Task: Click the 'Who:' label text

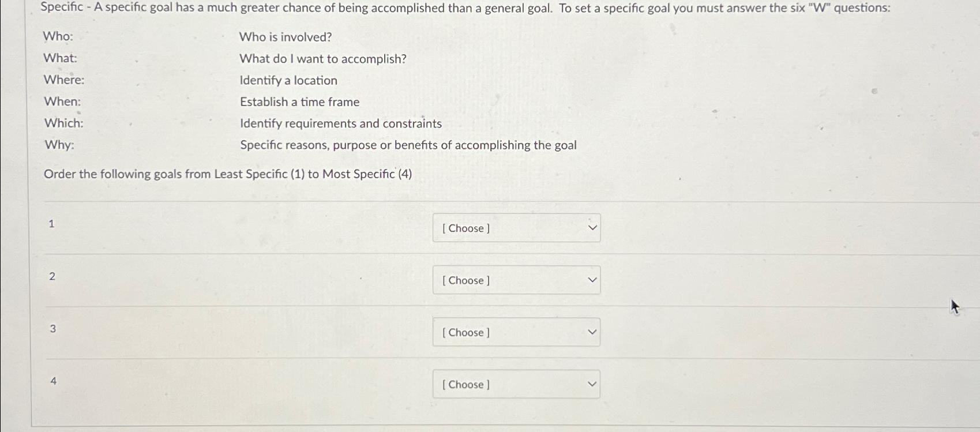Action: click(58, 36)
